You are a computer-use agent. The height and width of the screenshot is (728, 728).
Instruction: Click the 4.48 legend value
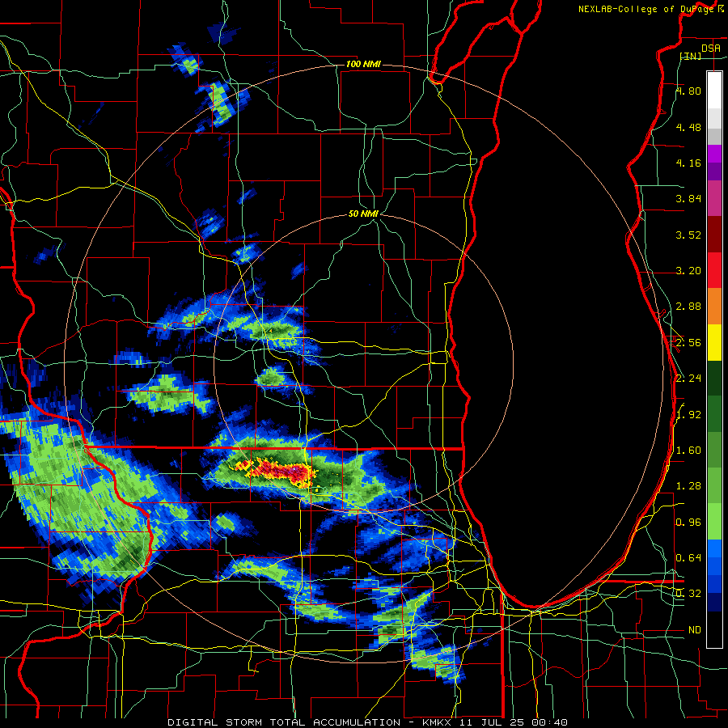coord(688,127)
